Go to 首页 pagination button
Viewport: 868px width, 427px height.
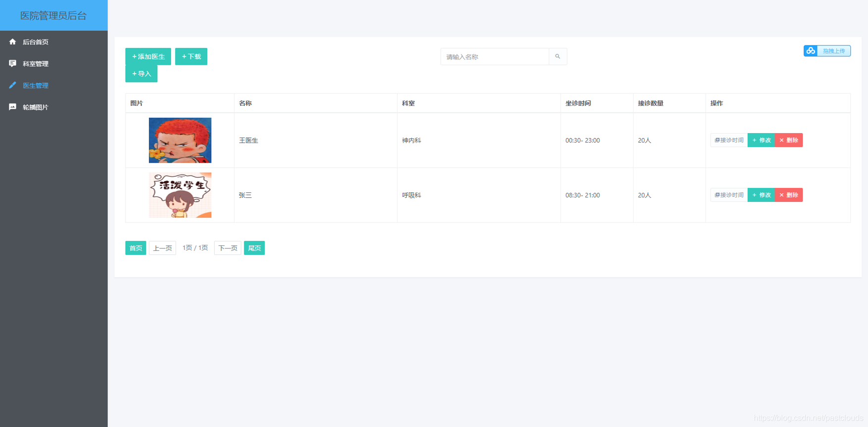136,248
